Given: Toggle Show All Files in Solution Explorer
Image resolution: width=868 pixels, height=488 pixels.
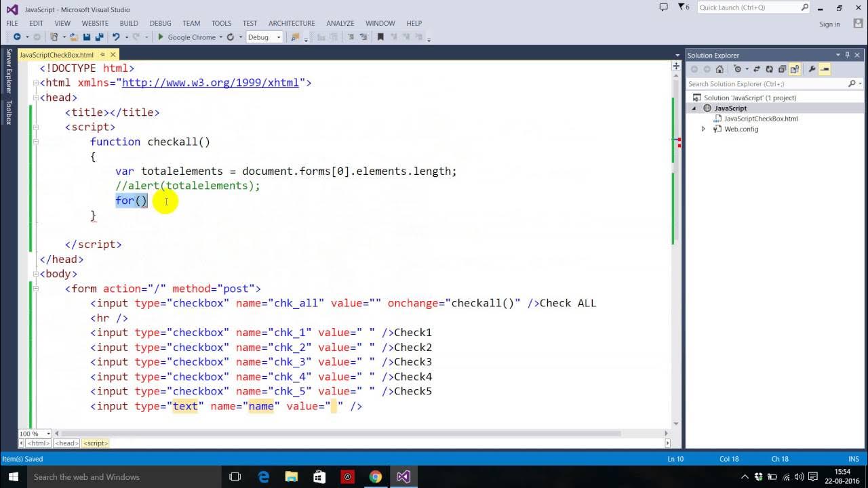Looking at the screenshot, I should point(794,69).
